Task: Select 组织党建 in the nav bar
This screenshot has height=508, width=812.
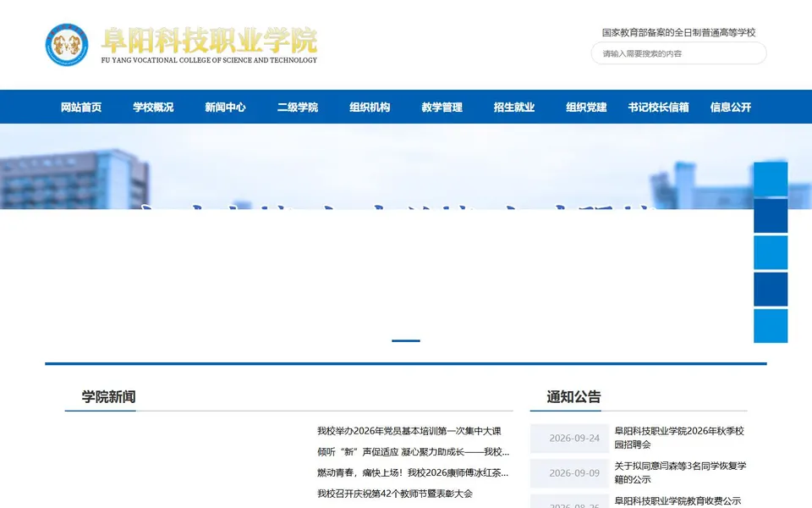Action: pyautogui.click(x=586, y=107)
